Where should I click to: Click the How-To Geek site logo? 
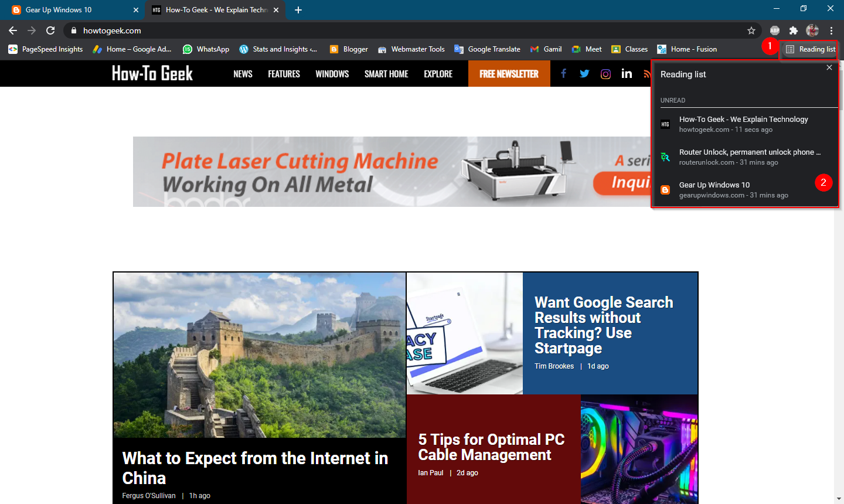(152, 73)
